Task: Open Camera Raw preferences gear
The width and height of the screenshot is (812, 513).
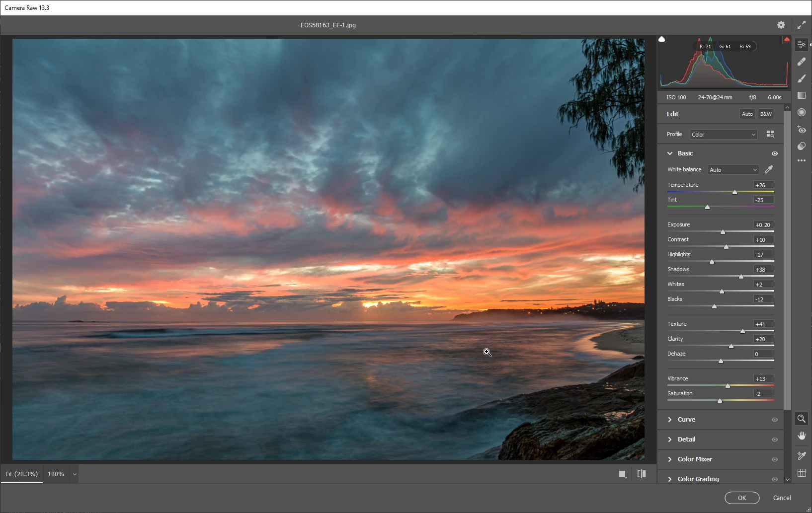Action: [781, 25]
